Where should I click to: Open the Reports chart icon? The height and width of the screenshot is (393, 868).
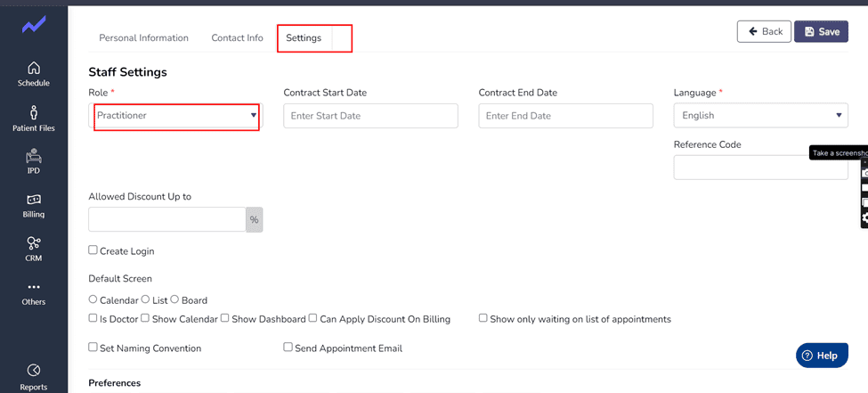(x=34, y=370)
